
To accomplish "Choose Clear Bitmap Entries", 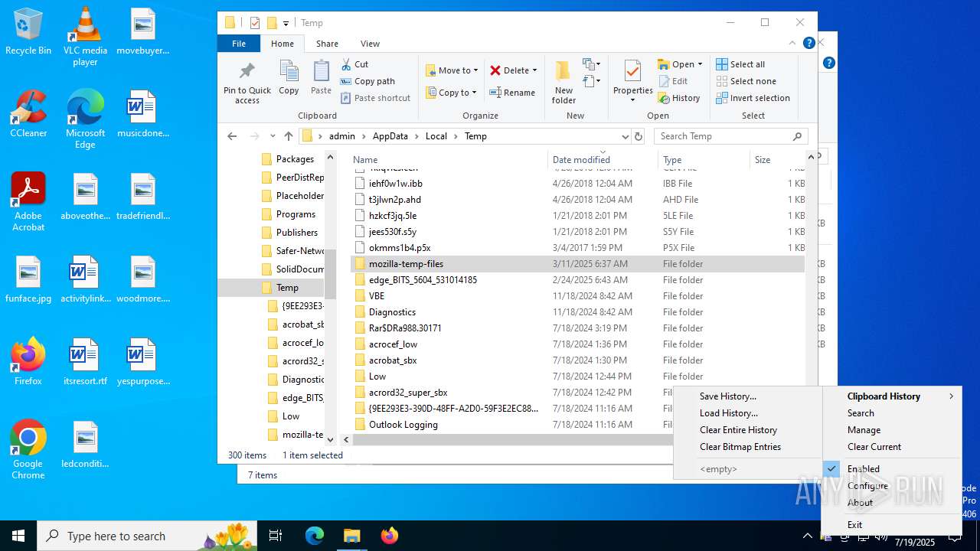I will point(740,447).
